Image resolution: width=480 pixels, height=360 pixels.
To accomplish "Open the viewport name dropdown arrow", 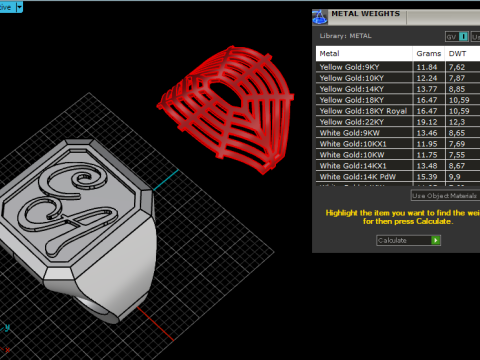I will point(19,7).
